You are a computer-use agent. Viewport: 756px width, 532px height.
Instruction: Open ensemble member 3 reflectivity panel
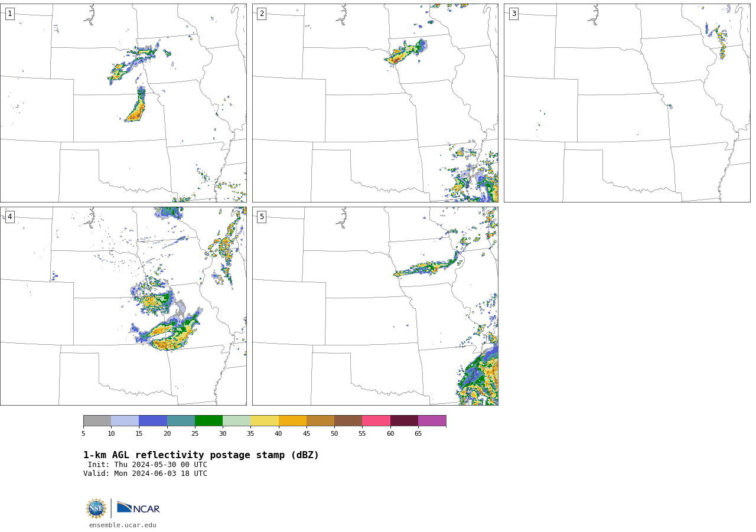pyautogui.click(x=627, y=103)
